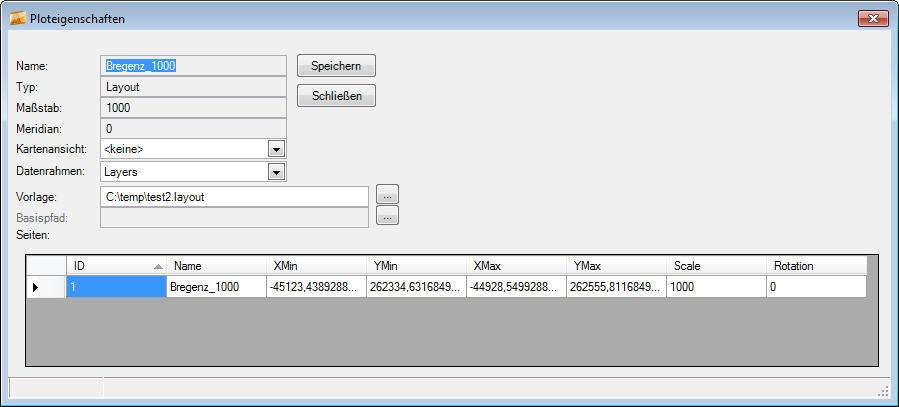Click the Speichern button

click(x=336, y=66)
